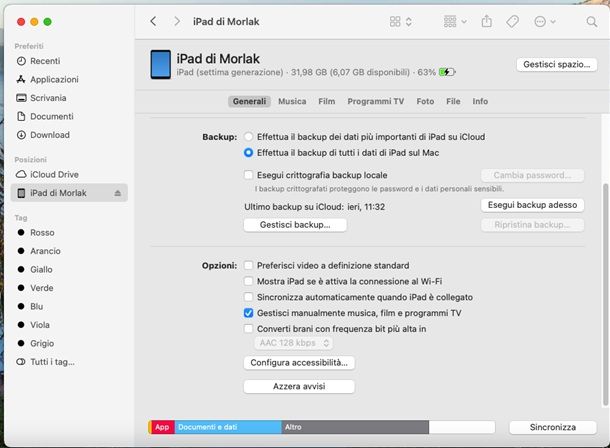Open Applicazioni in the sidebar
This screenshot has width=610, height=448.
click(69, 79)
